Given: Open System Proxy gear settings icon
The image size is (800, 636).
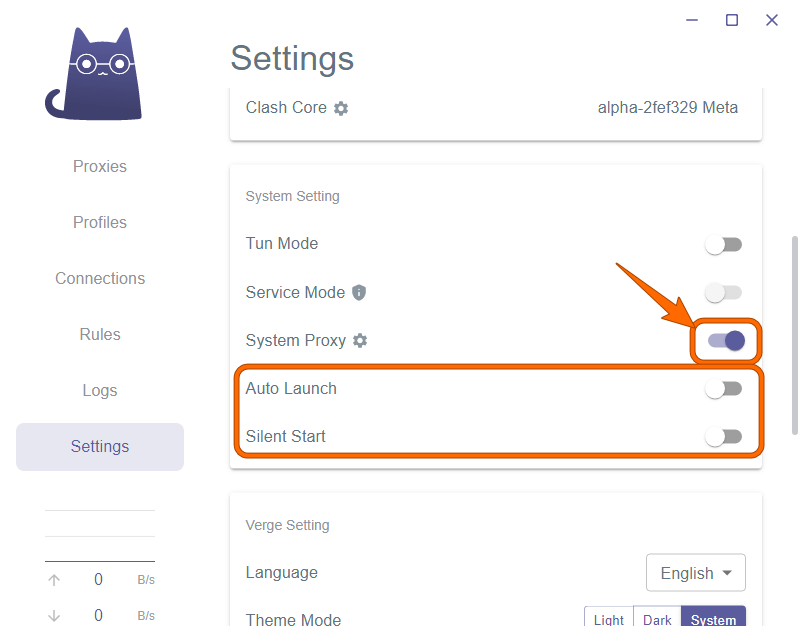Looking at the screenshot, I should 360,341.
